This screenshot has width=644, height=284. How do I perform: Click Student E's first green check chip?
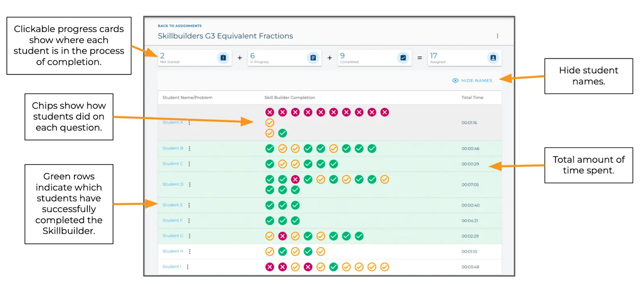pyautogui.click(x=270, y=205)
